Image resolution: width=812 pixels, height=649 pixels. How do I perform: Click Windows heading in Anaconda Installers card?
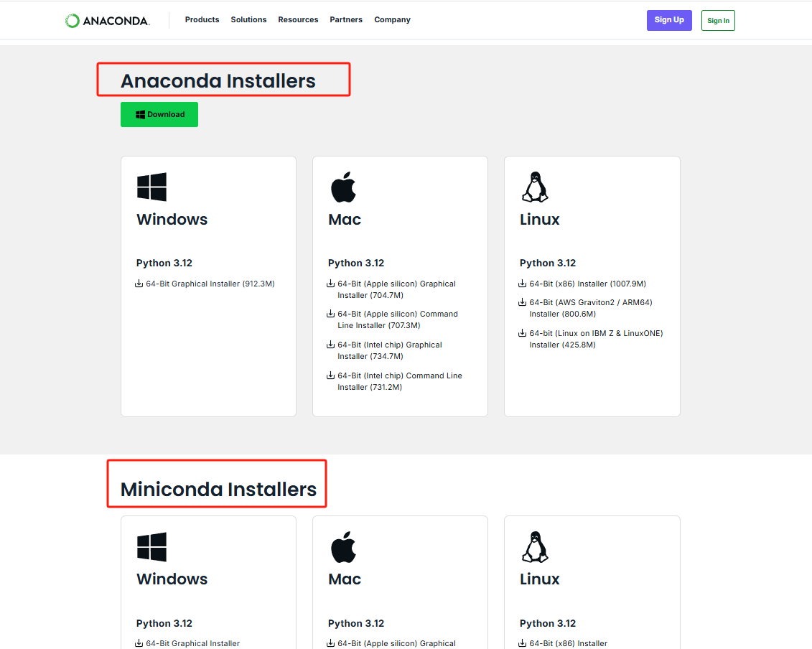pos(172,220)
